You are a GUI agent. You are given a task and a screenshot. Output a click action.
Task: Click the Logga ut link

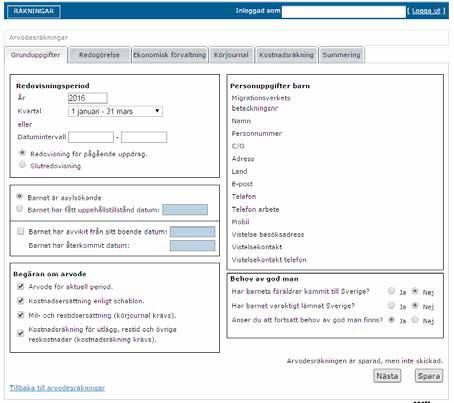426,11
